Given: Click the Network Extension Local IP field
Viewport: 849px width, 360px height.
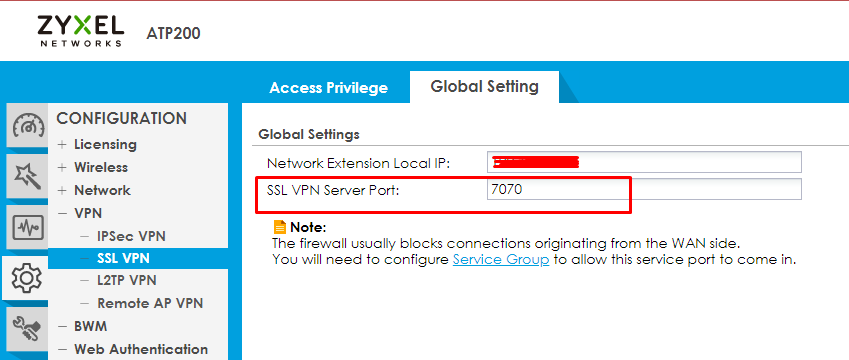Looking at the screenshot, I should click(644, 162).
